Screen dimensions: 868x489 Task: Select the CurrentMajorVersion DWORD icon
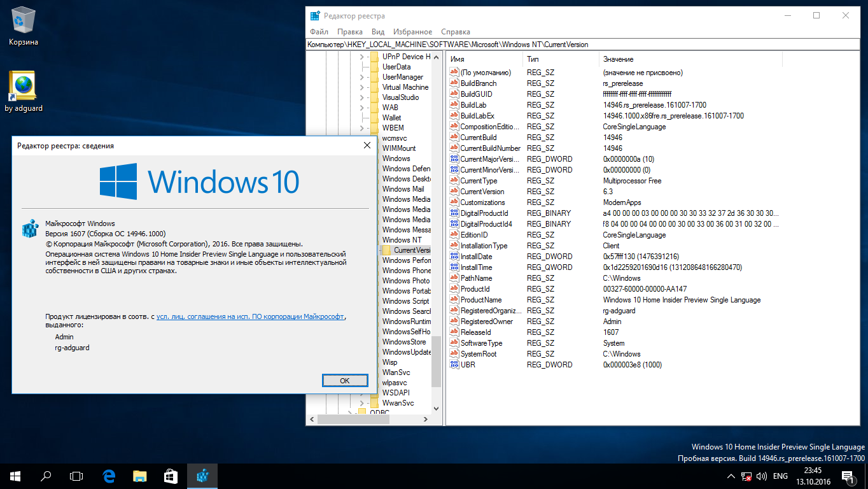454,159
